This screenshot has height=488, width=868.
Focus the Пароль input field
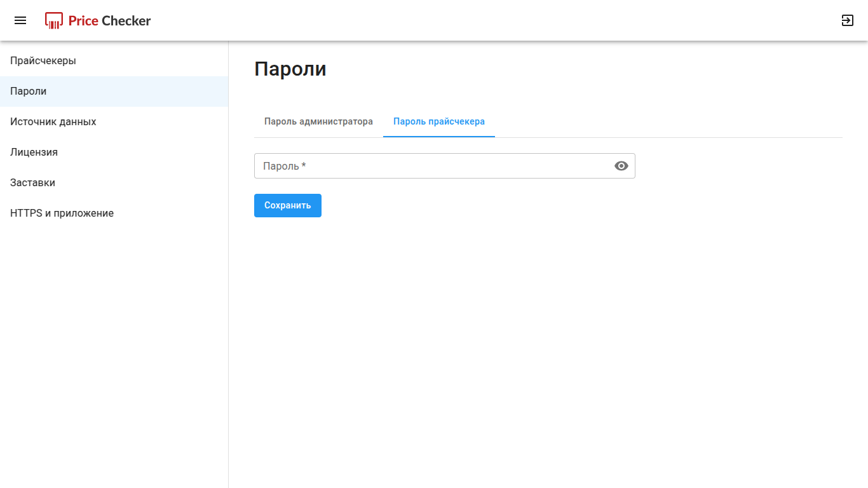click(x=445, y=166)
